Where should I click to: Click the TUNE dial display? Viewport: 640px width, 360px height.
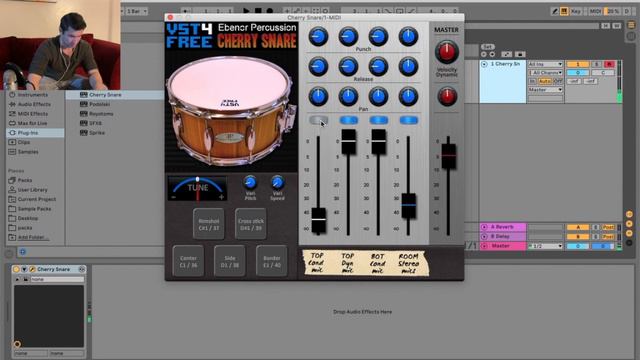198,189
